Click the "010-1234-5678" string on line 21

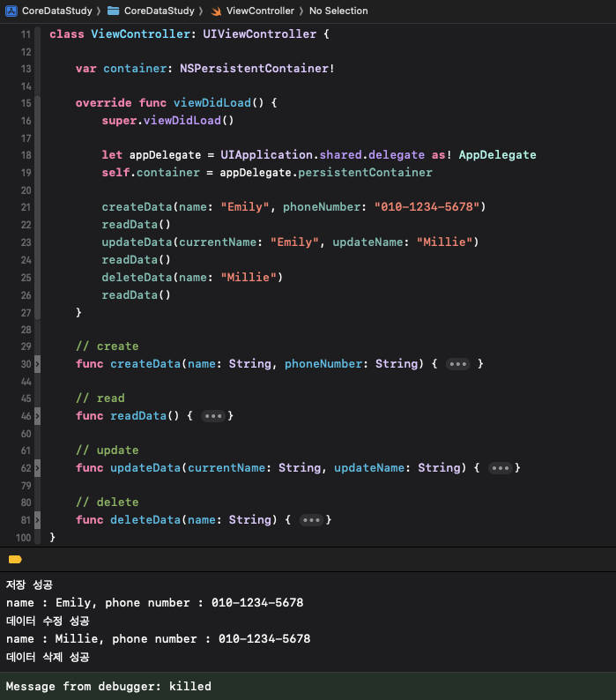(427, 207)
